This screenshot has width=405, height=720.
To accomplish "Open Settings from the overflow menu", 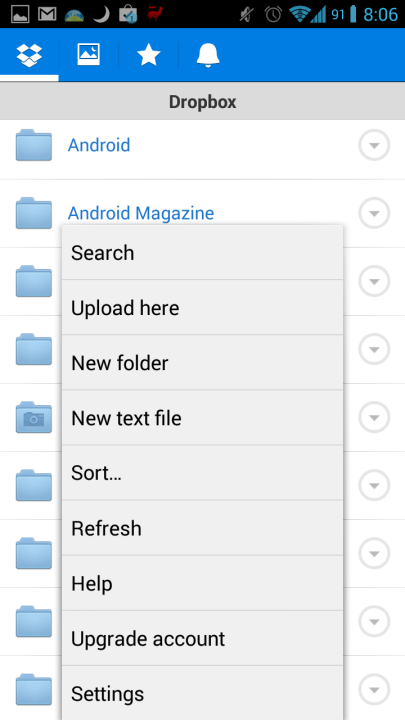I will (202, 693).
